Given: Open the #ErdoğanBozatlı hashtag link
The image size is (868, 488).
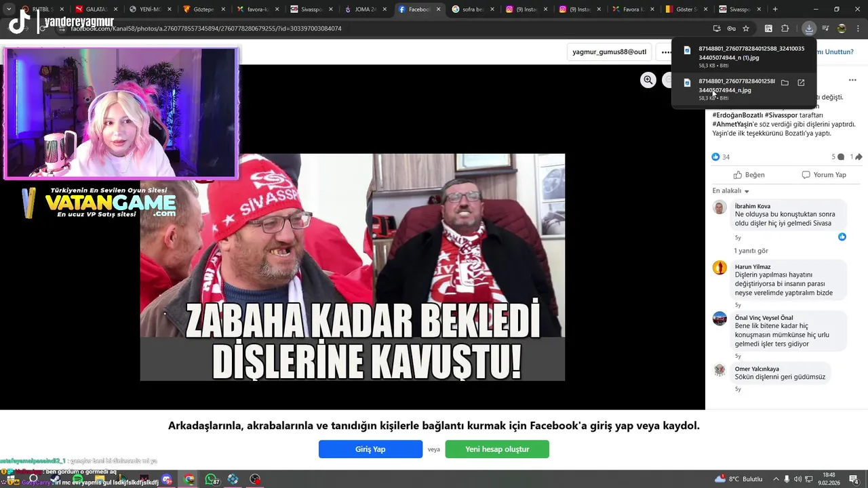Looking at the screenshot, I should pyautogui.click(x=738, y=115).
